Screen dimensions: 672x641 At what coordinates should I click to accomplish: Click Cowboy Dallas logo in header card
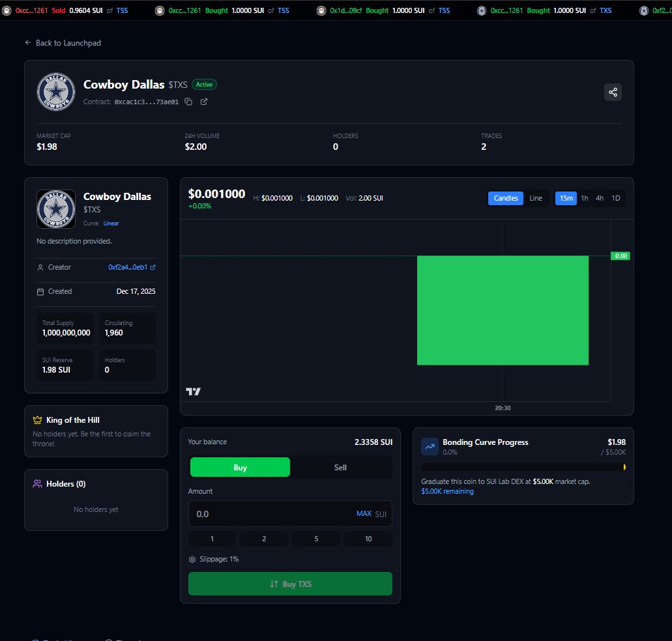(x=55, y=92)
